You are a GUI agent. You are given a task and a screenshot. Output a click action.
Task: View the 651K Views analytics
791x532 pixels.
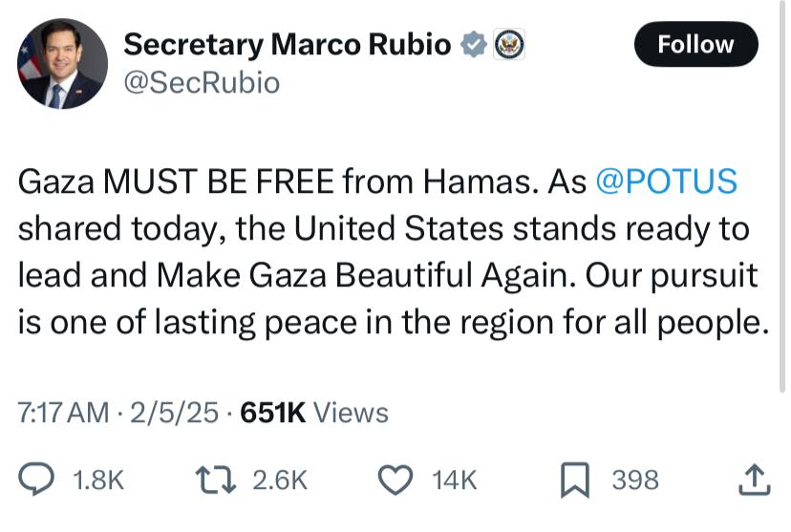point(314,413)
